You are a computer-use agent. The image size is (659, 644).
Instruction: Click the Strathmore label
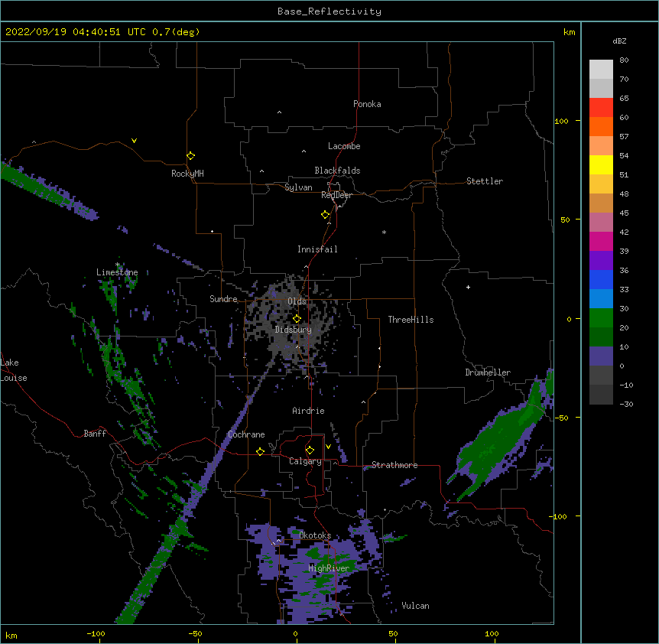pos(394,465)
